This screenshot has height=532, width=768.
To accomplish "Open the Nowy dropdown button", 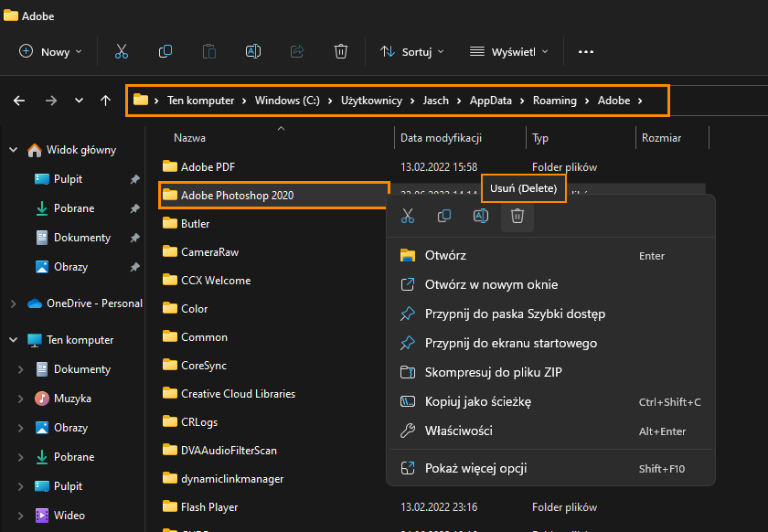I will click(x=50, y=51).
